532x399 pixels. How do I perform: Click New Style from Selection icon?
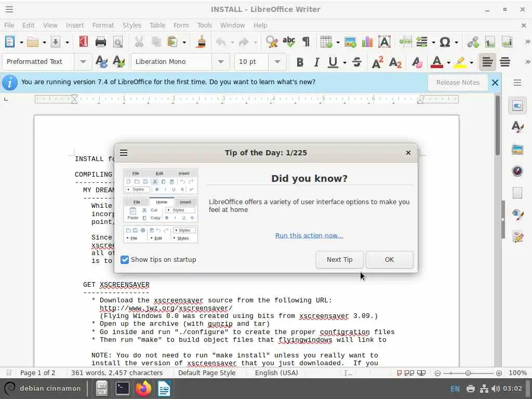pos(118,62)
